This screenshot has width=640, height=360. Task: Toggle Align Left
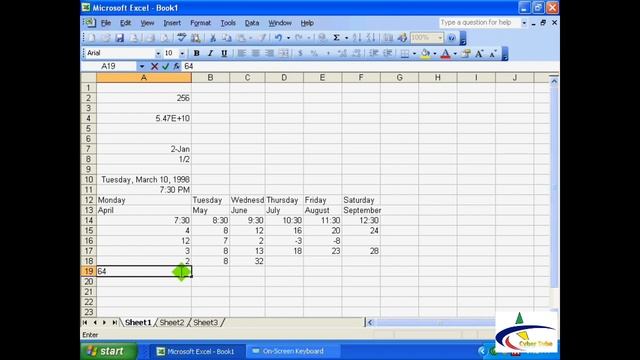tap(242, 53)
